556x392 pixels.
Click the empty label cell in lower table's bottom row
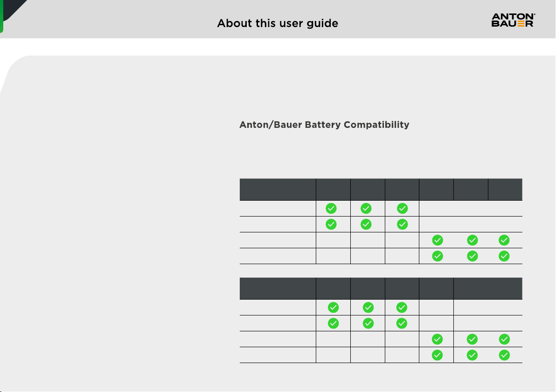tap(278, 355)
